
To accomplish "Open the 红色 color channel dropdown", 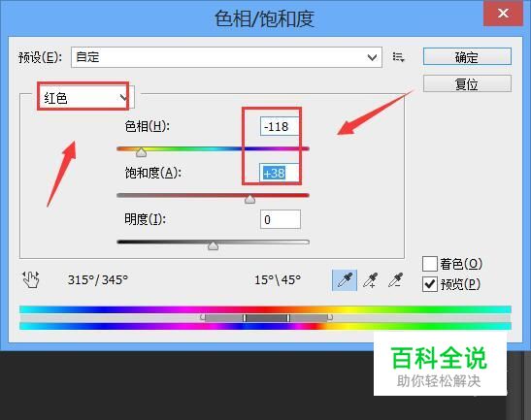I will coord(86,98).
